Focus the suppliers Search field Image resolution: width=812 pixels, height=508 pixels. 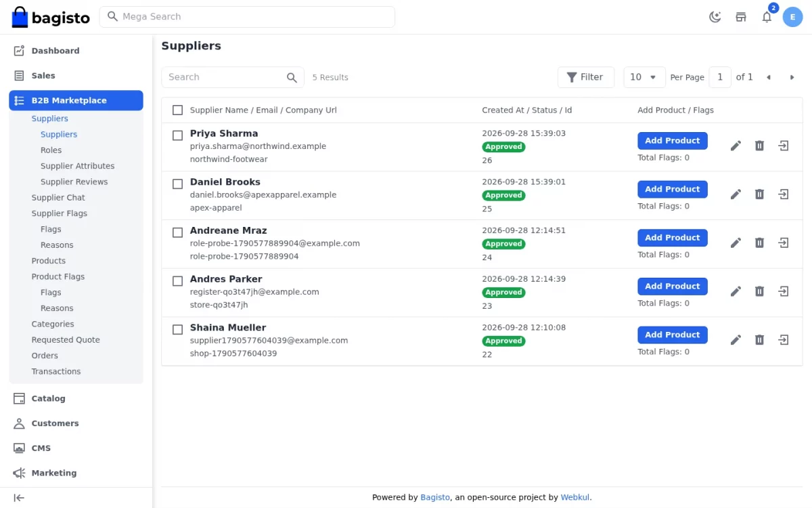coord(233,77)
